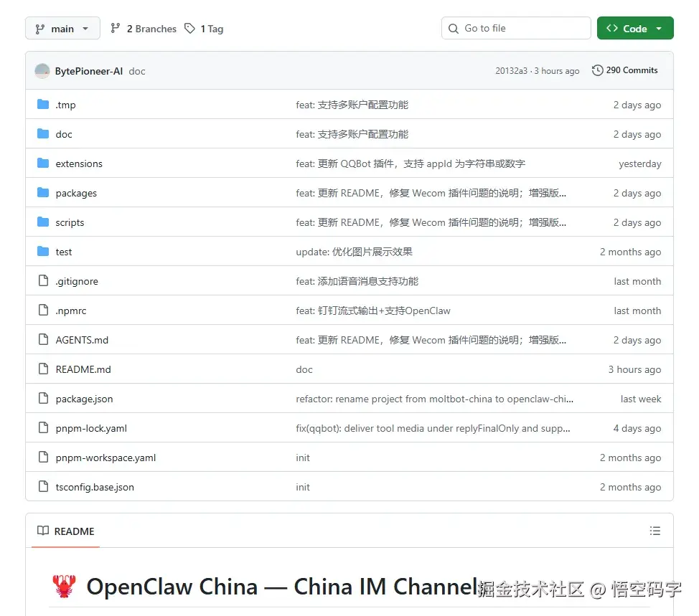Viewport: 699px width, 616px height.
Task: Open the main branch selector dropdown
Action: click(62, 28)
